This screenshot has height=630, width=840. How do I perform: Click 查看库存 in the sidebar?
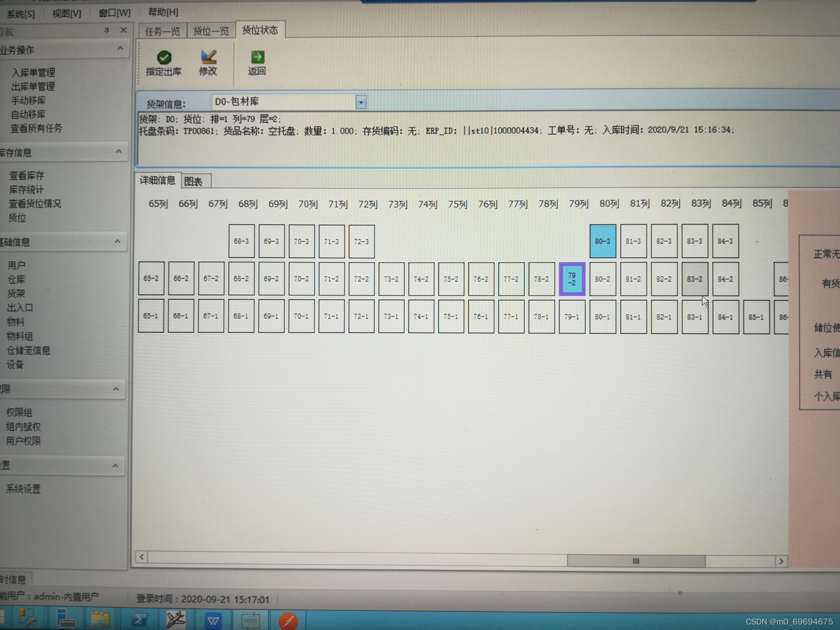tap(27, 175)
